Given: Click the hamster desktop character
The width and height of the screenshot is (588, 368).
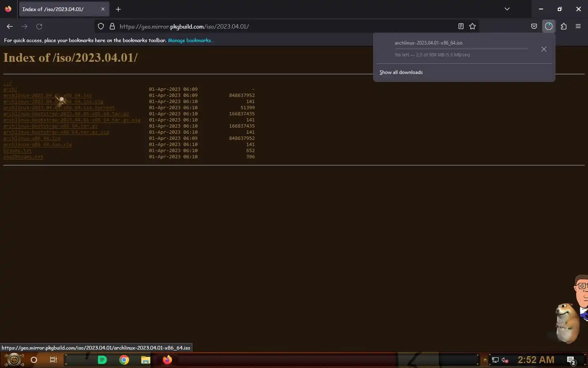Looking at the screenshot, I should pos(567,323).
